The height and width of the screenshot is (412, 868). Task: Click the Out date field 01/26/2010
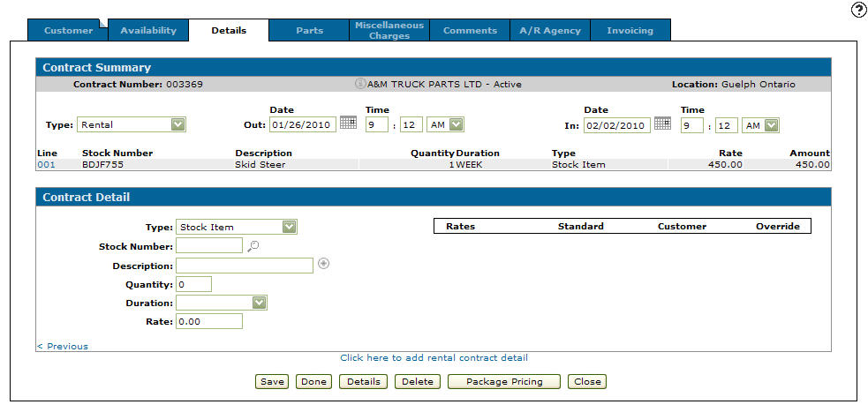(x=303, y=125)
